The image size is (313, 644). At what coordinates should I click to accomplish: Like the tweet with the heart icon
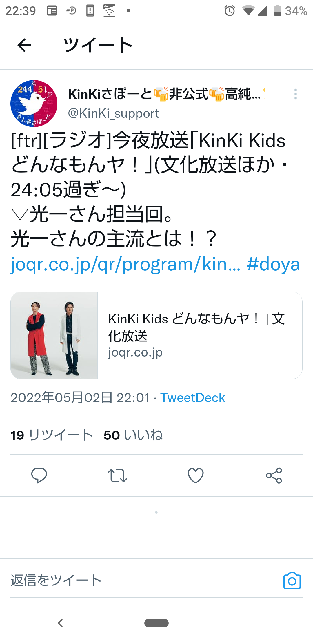point(196,475)
